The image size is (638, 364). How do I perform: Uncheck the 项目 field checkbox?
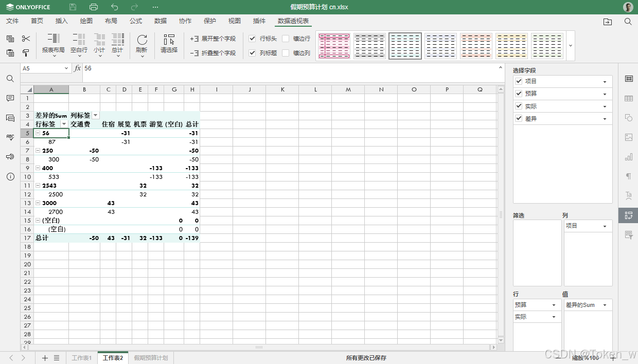pos(519,81)
